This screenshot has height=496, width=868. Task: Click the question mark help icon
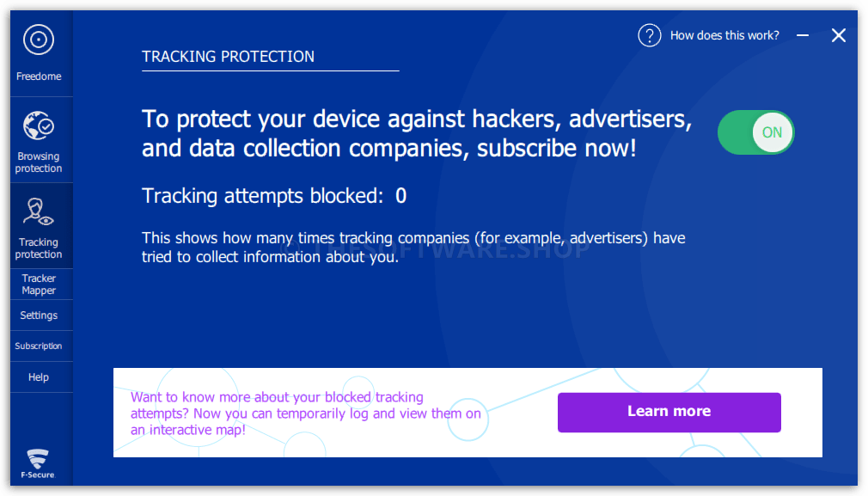tap(650, 35)
